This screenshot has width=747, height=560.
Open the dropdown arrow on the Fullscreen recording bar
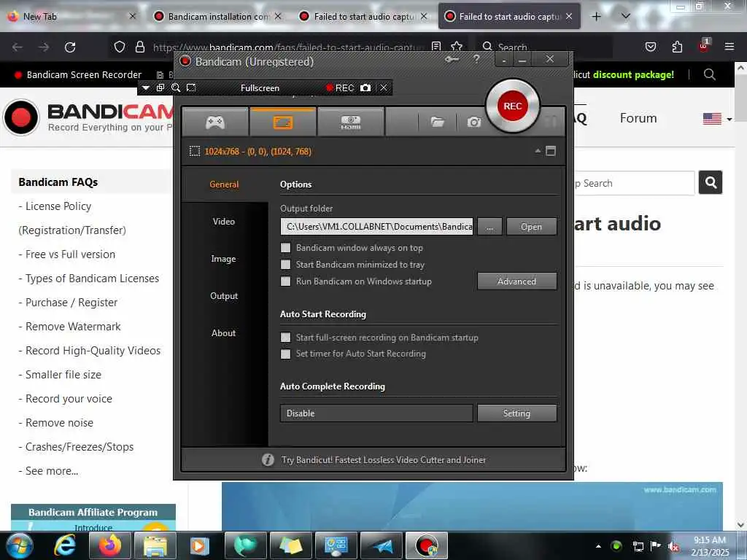pyautogui.click(x=146, y=87)
